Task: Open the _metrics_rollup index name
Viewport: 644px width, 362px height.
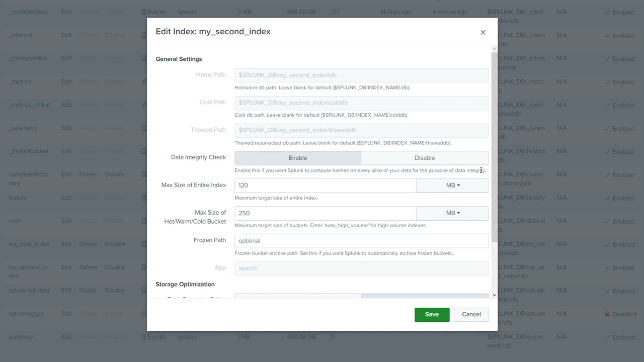Action: pyautogui.click(x=29, y=105)
